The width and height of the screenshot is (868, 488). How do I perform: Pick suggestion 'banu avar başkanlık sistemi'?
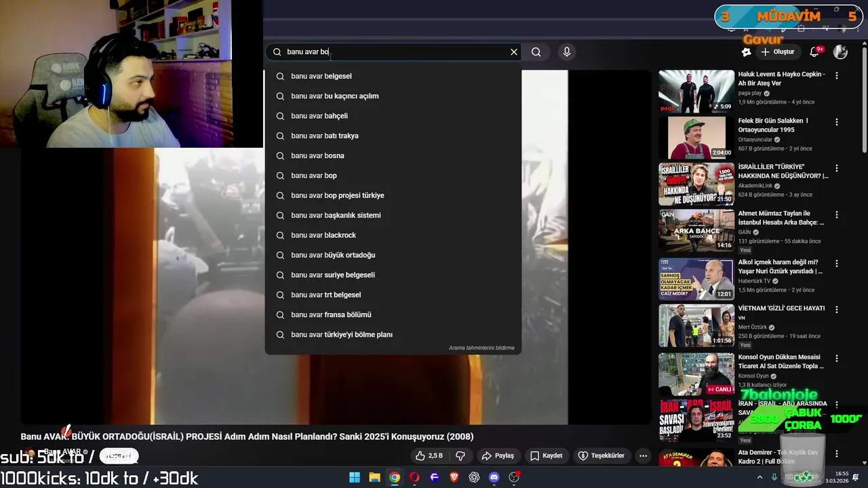(393, 216)
